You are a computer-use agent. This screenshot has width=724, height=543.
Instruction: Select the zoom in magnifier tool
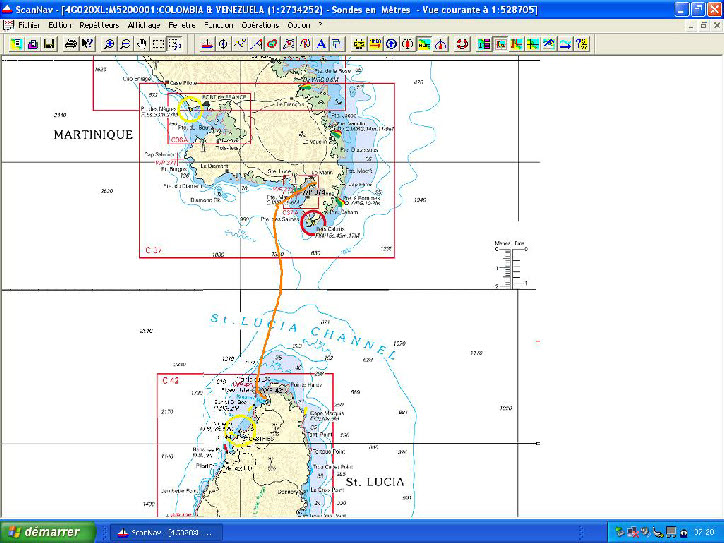(109, 44)
